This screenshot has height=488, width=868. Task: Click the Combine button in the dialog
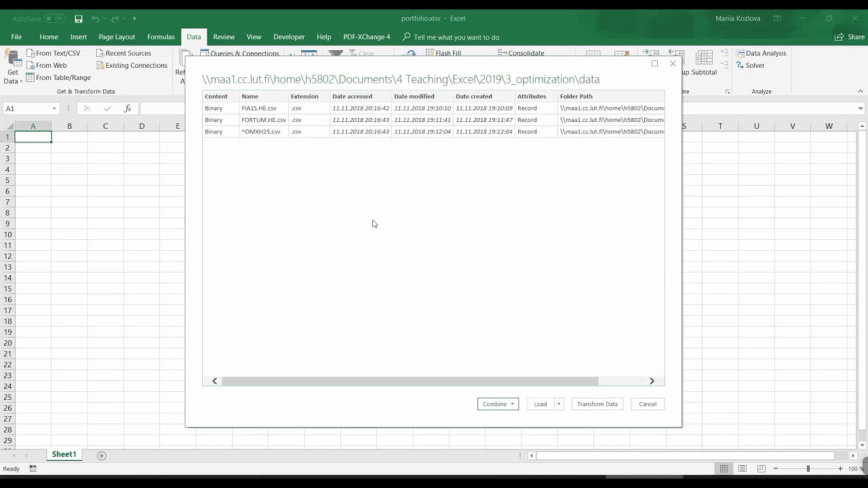[498, 404]
